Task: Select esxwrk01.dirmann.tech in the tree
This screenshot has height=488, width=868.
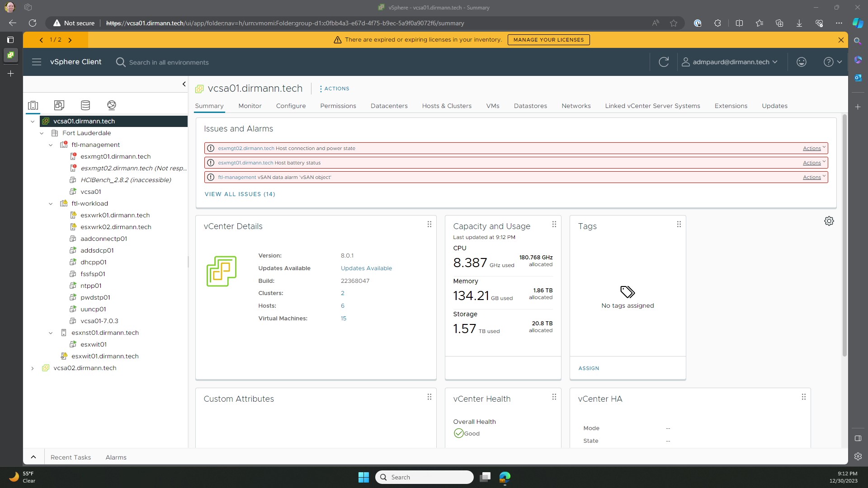Action: pos(115,215)
